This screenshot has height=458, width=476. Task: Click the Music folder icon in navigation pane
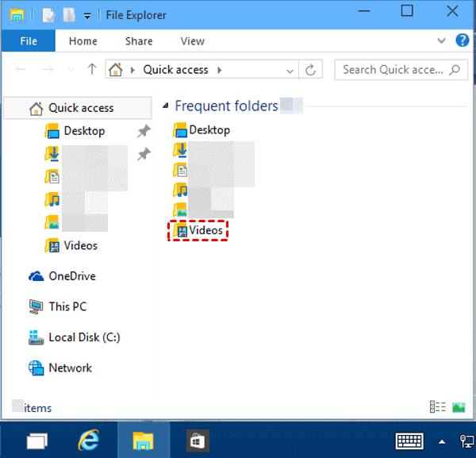click(52, 199)
